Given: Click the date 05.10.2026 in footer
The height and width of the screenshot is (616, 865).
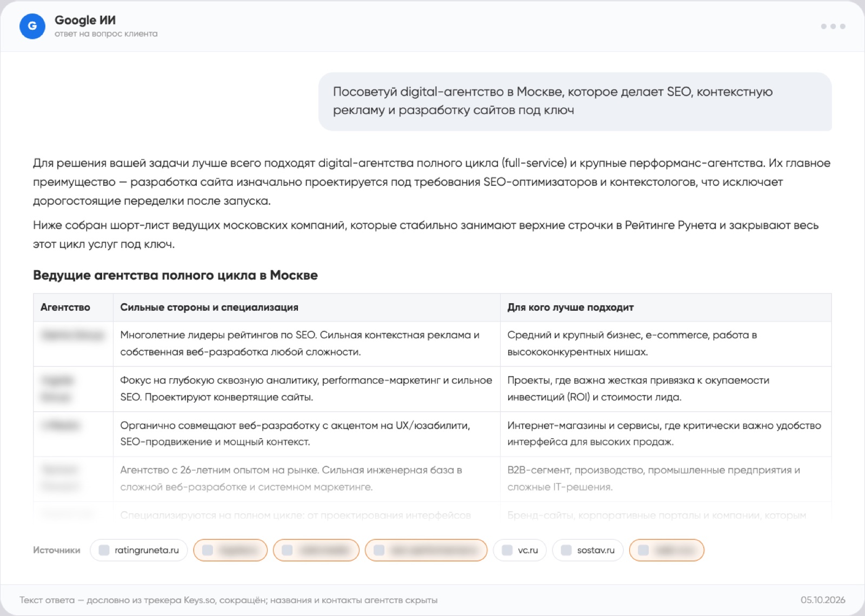Looking at the screenshot, I should click(x=823, y=600).
